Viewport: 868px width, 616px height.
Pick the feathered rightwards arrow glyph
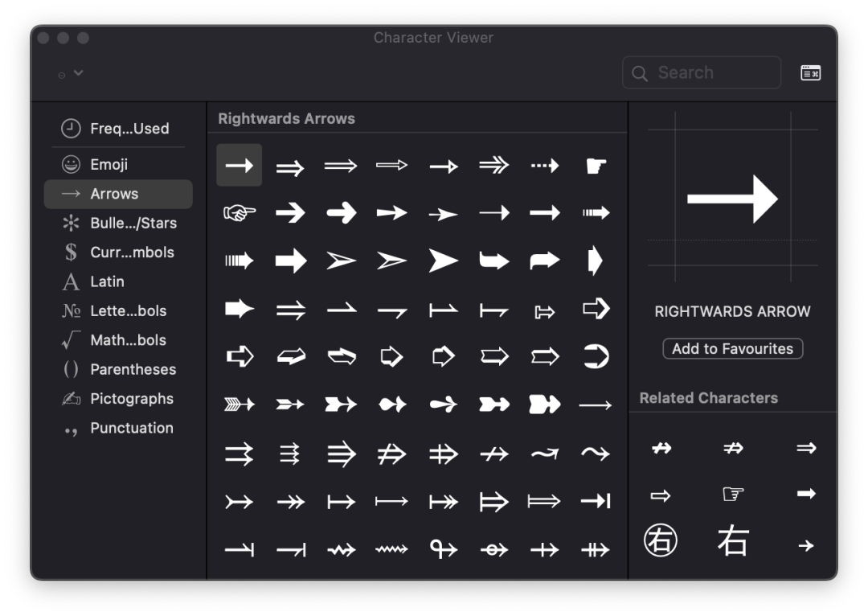240,405
